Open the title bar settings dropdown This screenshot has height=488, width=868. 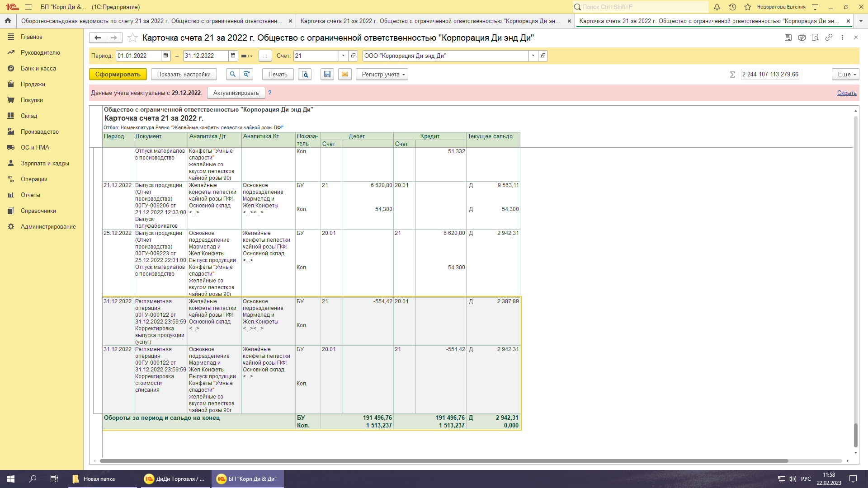pyautogui.click(x=815, y=7)
